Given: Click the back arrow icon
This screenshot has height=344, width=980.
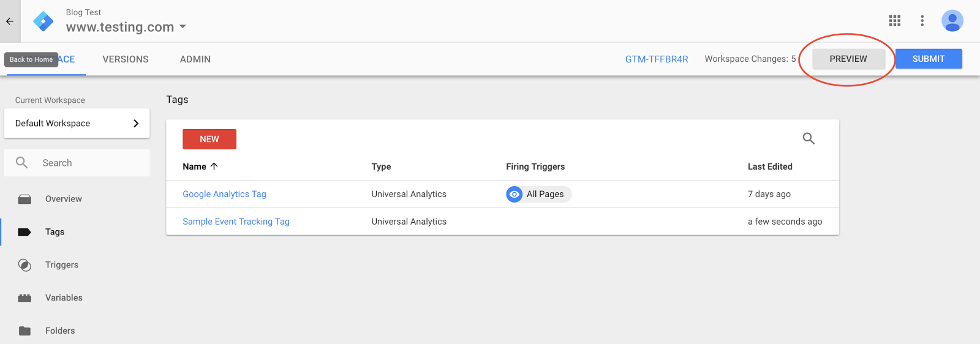Looking at the screenshot, I should click(x=10, y=21).
